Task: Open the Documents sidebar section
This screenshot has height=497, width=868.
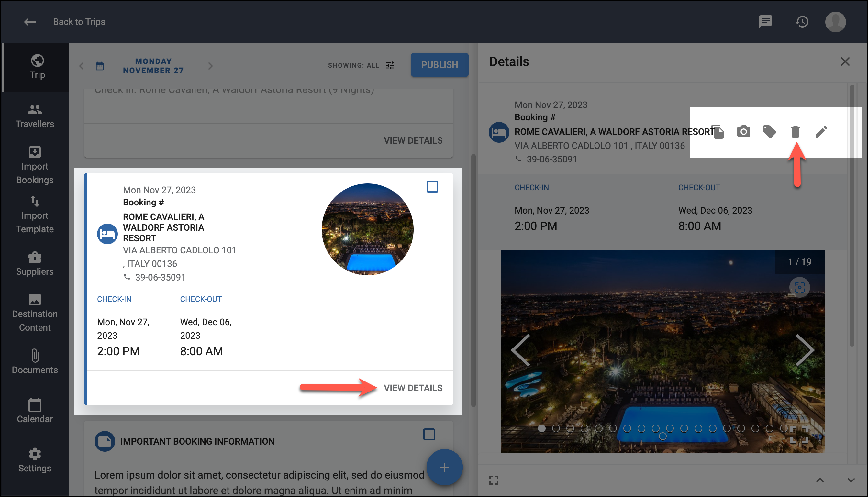Action: coord(35,362)
